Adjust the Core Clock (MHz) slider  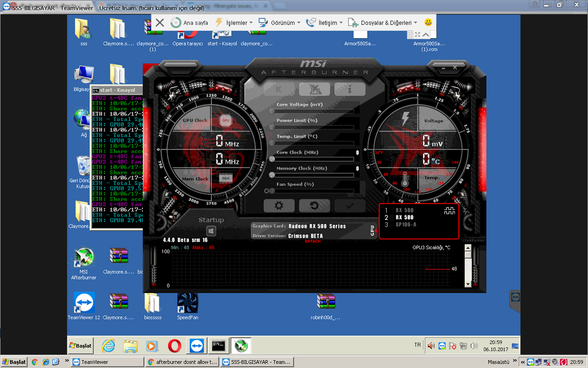pos(311,159)
